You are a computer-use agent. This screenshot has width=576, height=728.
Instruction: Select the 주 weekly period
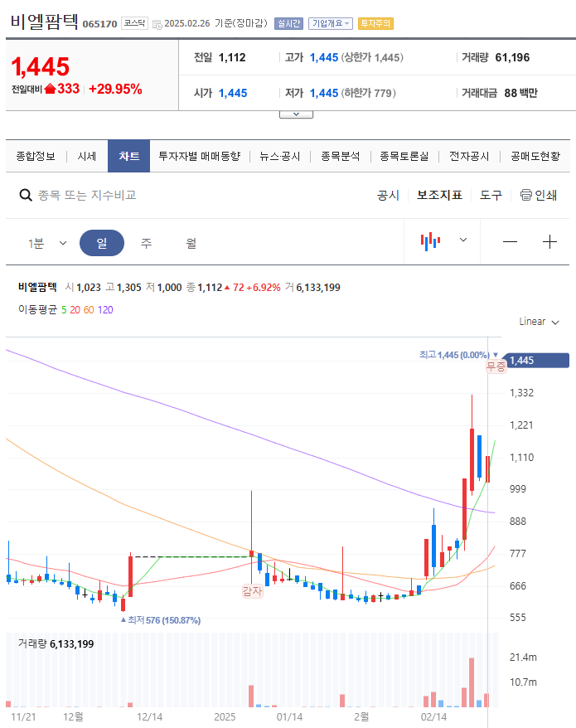146,243
